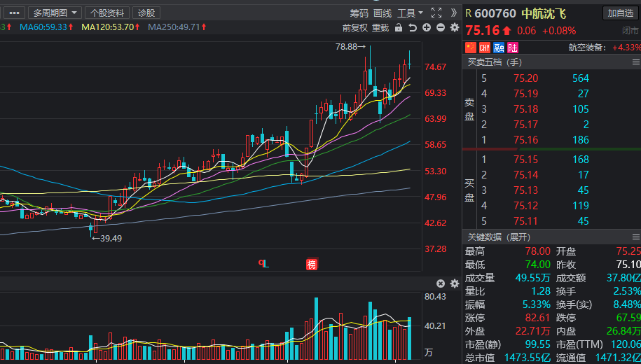Open the 多周期图 dropdown
The width and height of the screenshot is (641, 364).
(55, 13)
